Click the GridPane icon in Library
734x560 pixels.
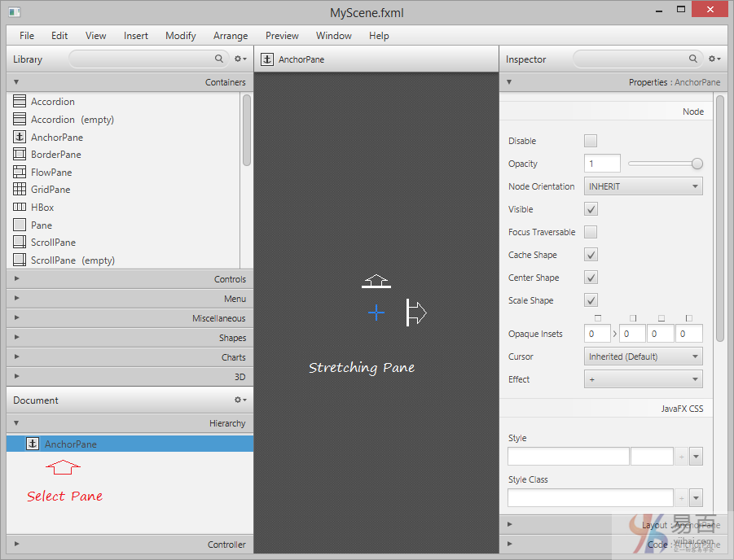click(20, 190)
